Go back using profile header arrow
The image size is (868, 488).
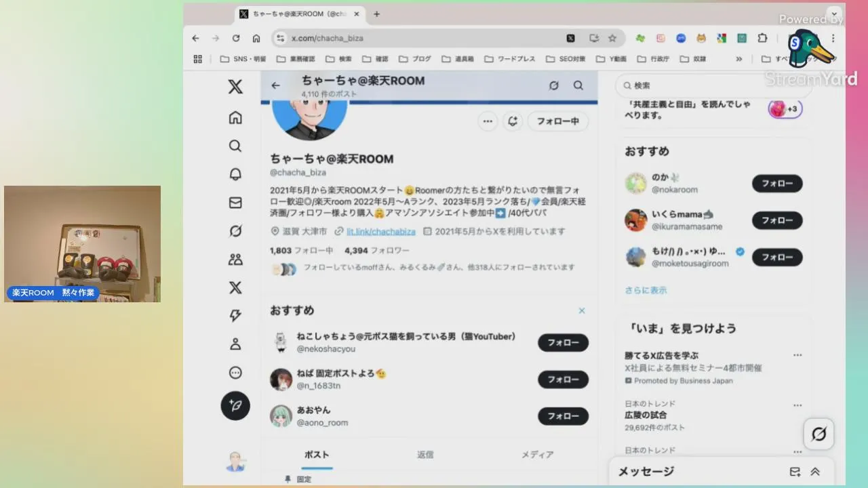pos(275,85)
